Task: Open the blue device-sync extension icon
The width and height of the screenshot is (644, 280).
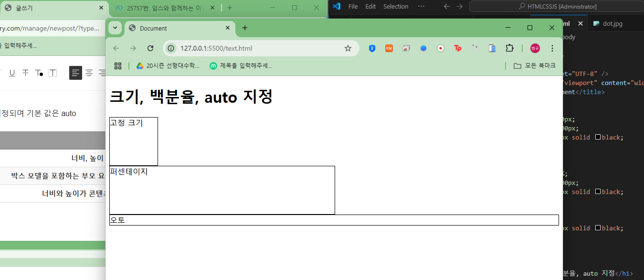Action: point(492,48)
